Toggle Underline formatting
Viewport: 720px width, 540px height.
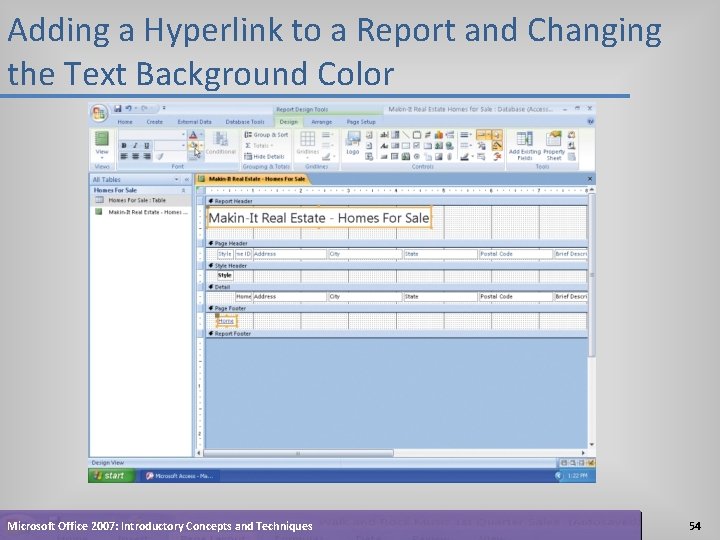[x=146, y=146]
